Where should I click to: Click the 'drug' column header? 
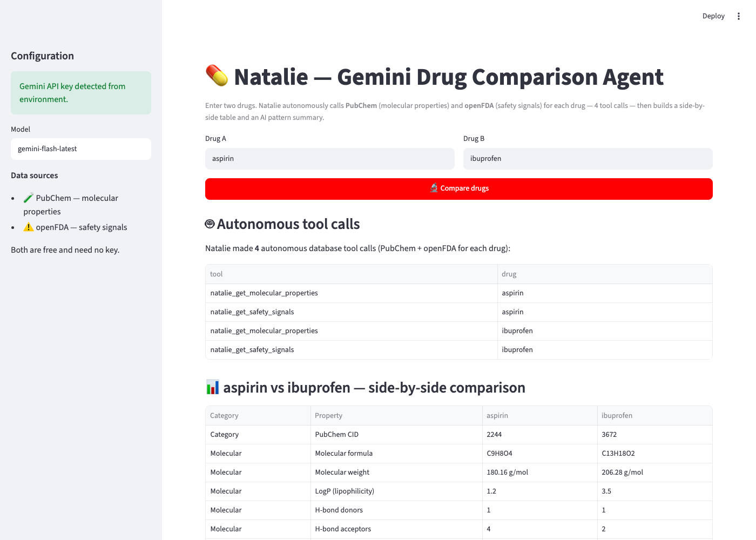(x=605, y=274)
